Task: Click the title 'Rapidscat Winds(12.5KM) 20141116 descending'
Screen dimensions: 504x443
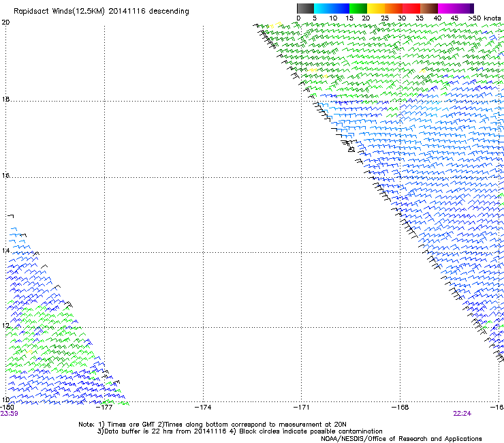Action: 101,12
